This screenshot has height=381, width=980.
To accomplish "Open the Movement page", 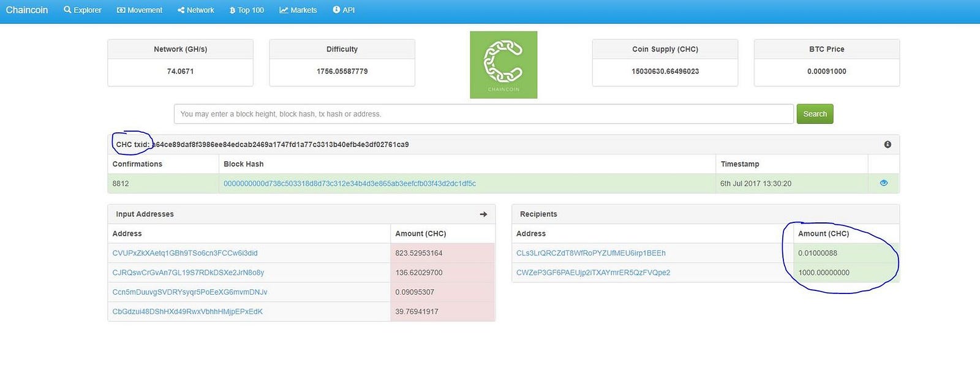I will [140, 10].
